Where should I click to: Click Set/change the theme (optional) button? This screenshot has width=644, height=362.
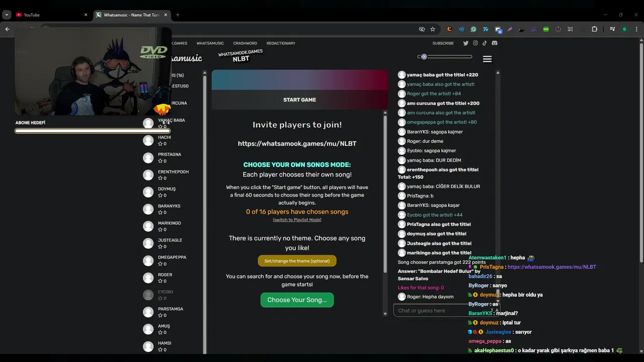click(297, 261)
